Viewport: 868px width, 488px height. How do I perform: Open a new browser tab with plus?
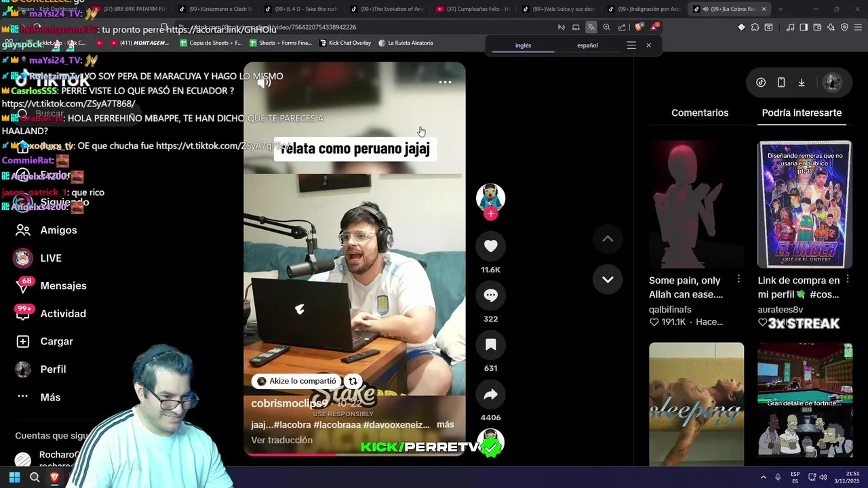tap(781, 9)
